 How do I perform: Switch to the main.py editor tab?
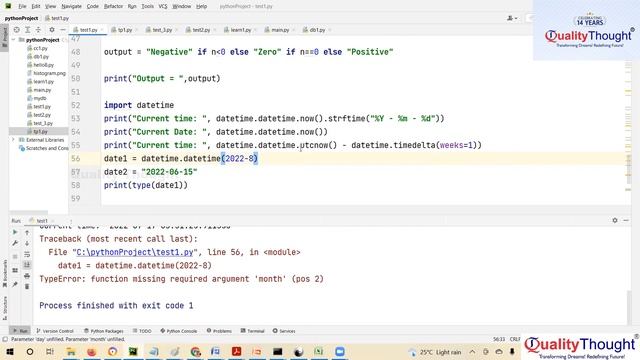pyautogui.click(x=280, y=30)
